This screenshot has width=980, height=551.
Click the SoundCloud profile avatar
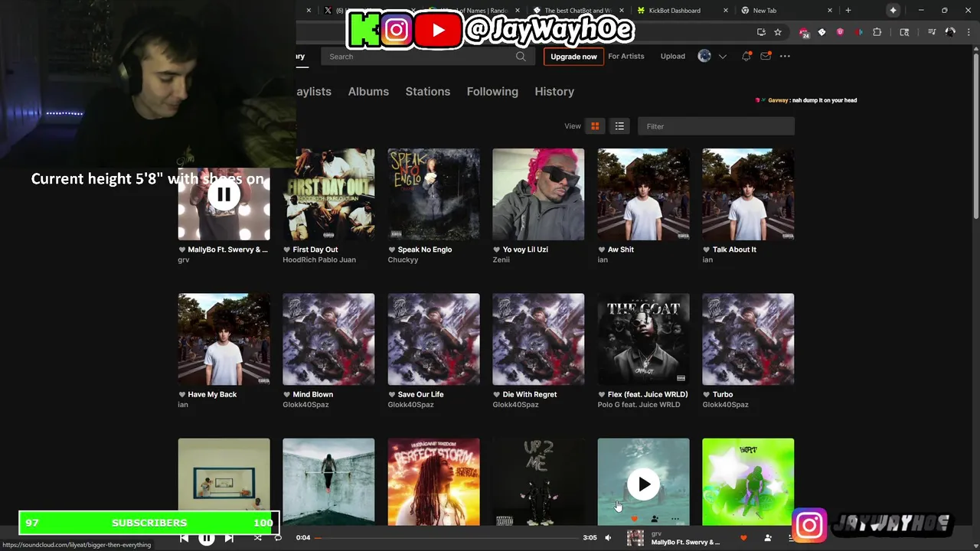[704, 56]
